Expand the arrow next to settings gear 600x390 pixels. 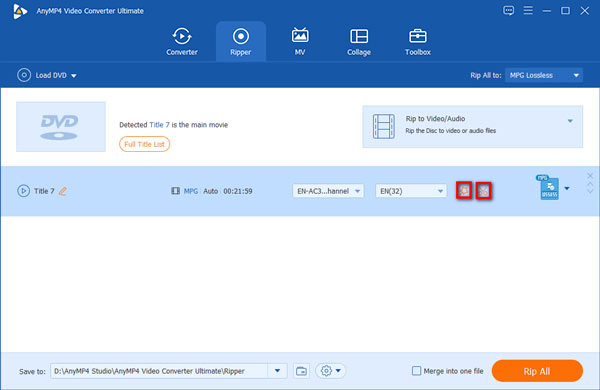(x=338, y=371)
